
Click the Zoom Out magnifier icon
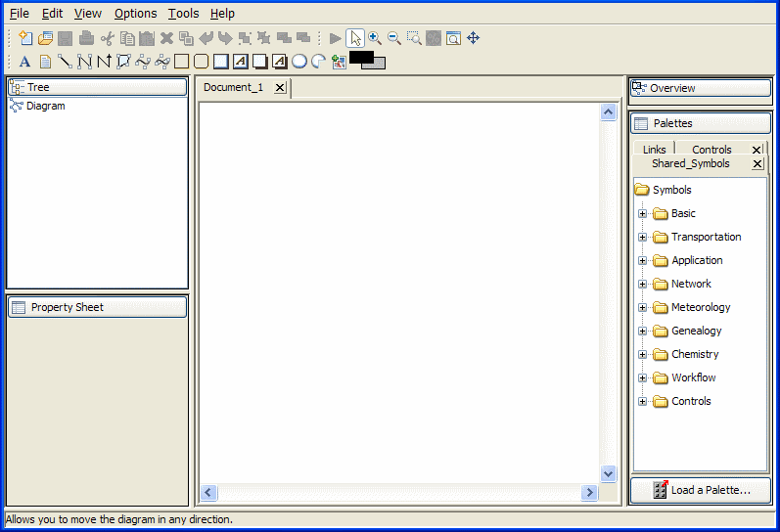tap(394, 38)
